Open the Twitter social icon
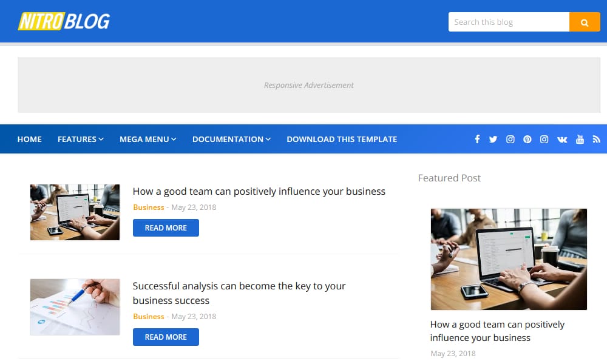The image size is (607, 364). click(493, 139)
